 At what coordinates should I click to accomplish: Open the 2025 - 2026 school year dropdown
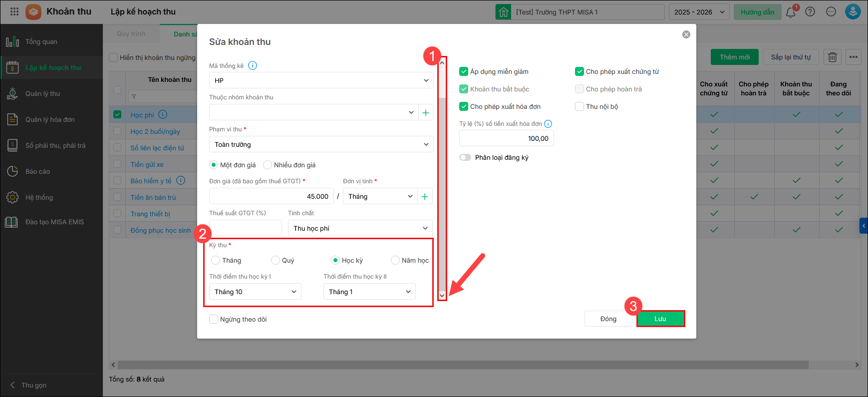699,12
